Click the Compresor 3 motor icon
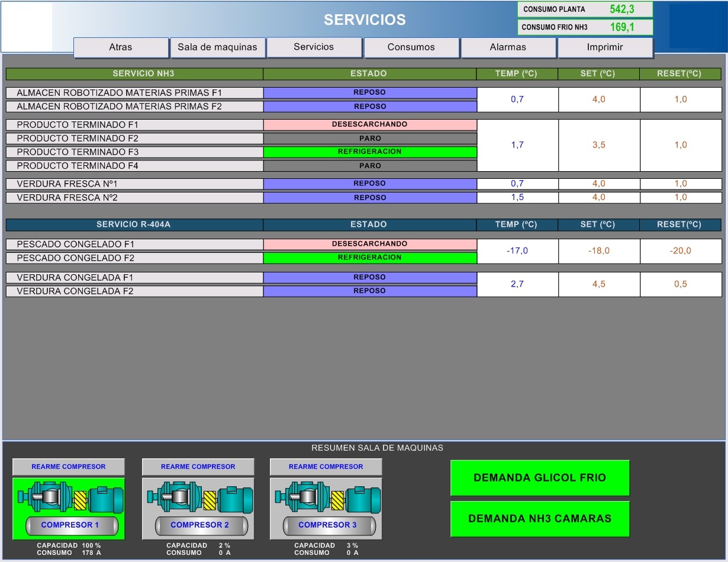728x562 pixels. pyautogui.click(x=326, y=497)
